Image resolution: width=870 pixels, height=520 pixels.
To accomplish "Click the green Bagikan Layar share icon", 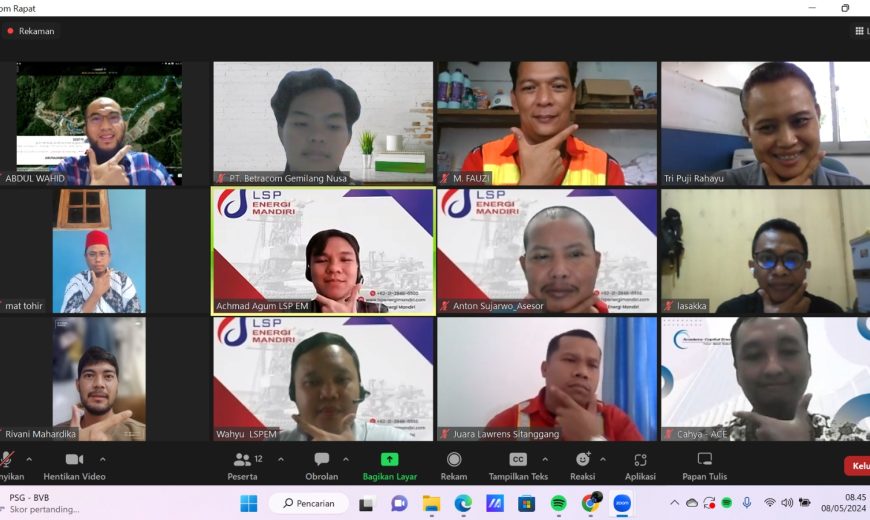I will pyautogui.click(x=390, y=460).
